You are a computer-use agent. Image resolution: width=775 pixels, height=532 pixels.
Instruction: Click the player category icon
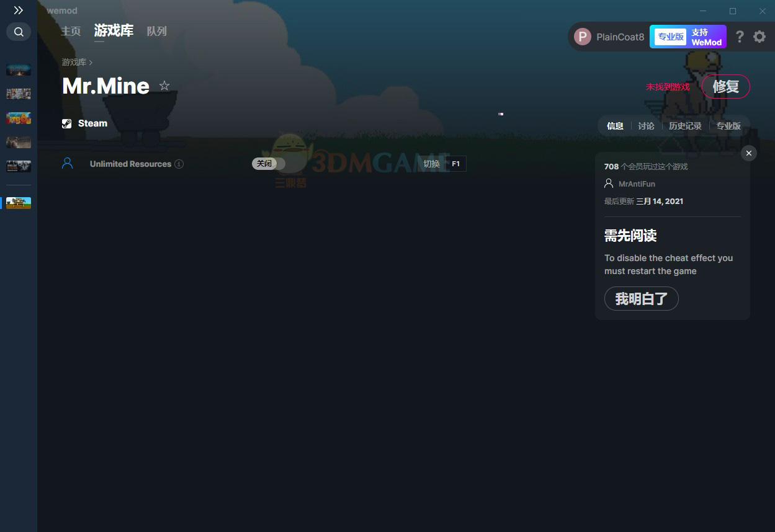pyautogui.click(x=68, y=164)
